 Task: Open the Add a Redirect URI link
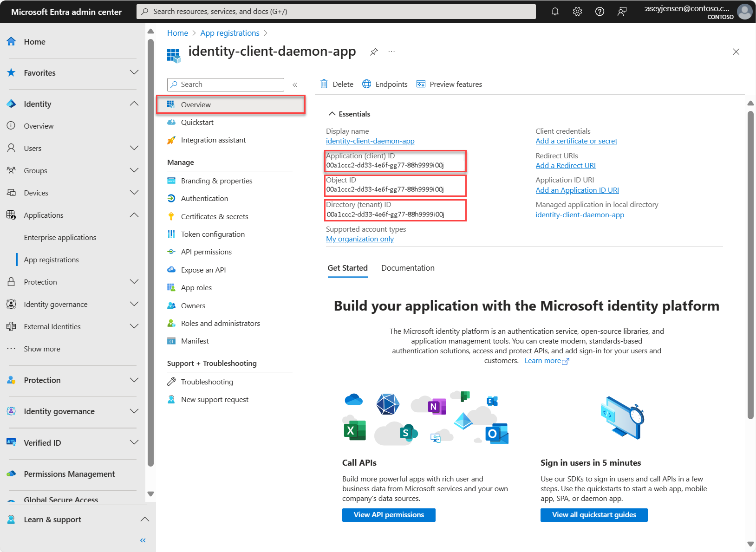[x=566, y=166]
